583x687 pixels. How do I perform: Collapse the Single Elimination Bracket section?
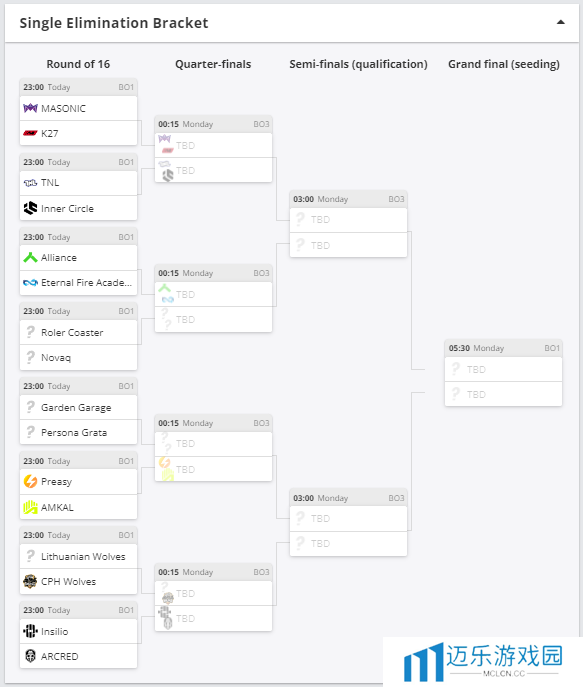tap(560, 22)
